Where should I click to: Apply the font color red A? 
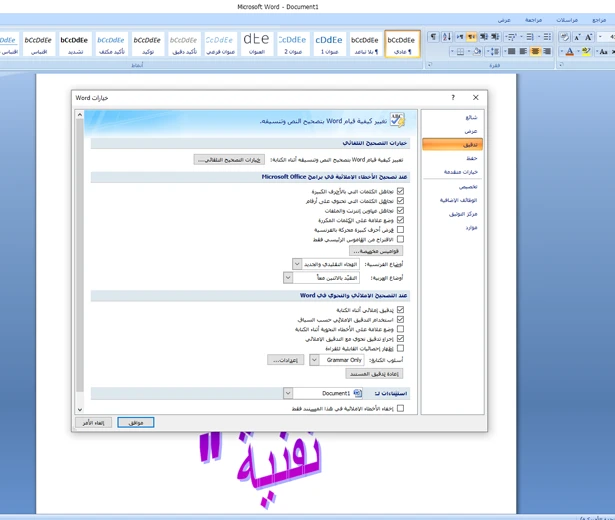570,51
